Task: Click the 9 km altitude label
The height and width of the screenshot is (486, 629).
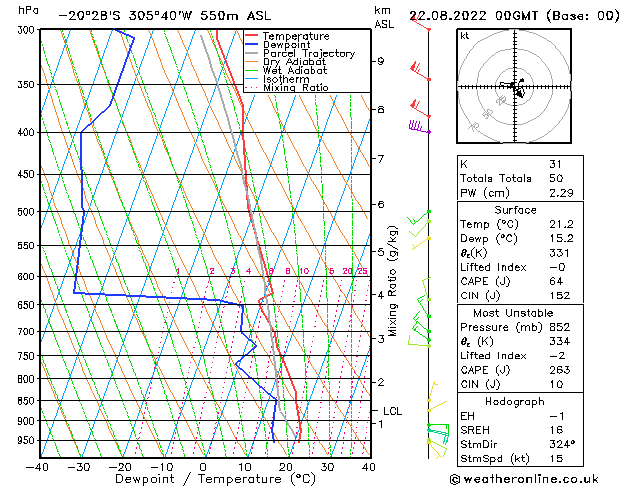Action: point(380,61)
